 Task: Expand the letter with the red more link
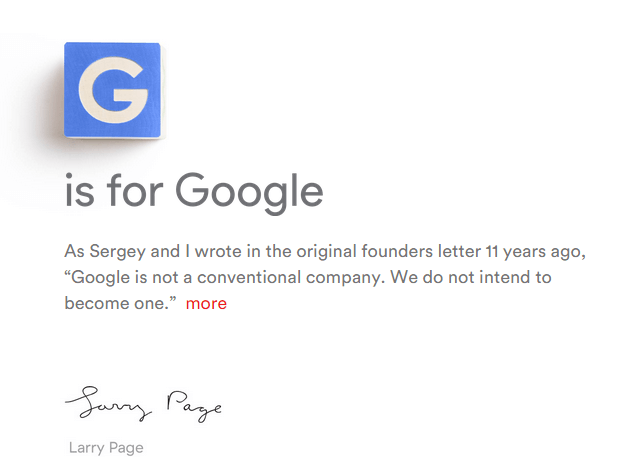click(x=206, y=303)
